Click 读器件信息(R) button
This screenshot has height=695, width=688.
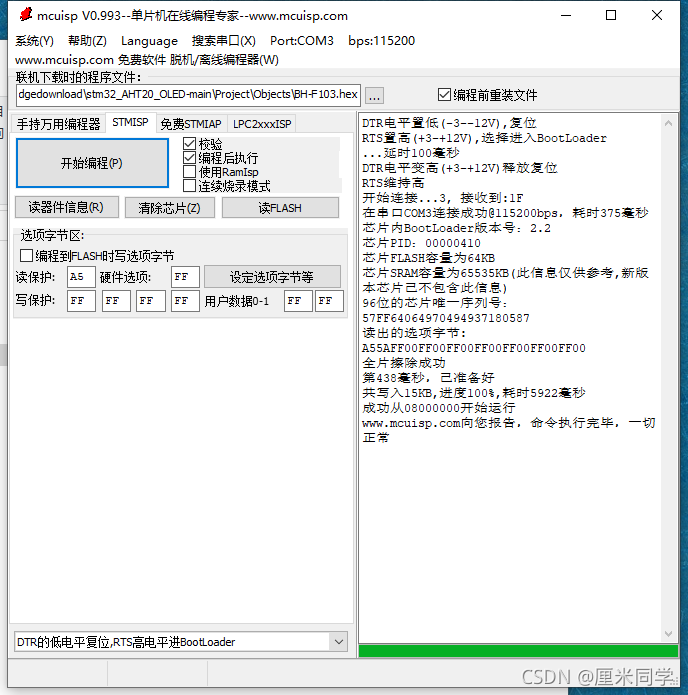(66, 207)
